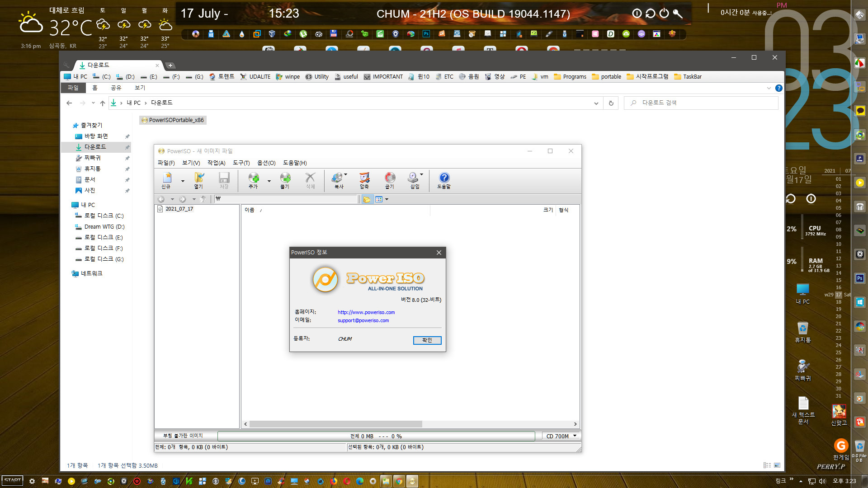Open the 작업(A) menu in PowerISO

coord(216,163)
